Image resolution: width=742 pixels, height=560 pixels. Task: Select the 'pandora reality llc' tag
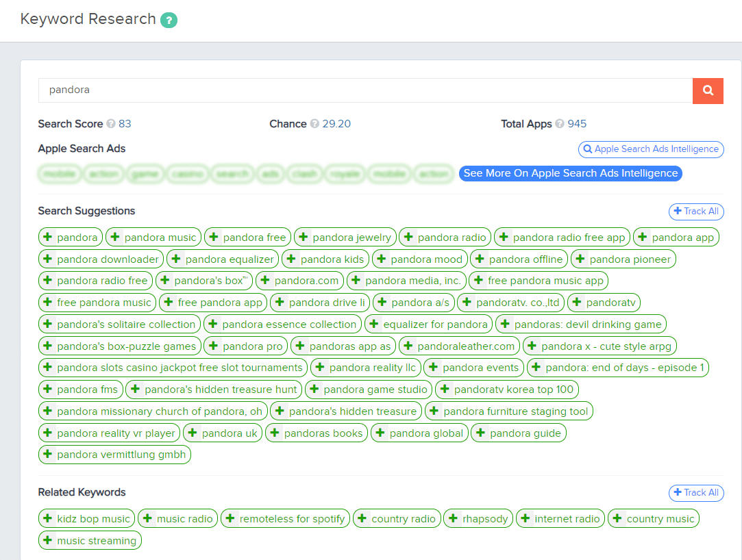366,368
